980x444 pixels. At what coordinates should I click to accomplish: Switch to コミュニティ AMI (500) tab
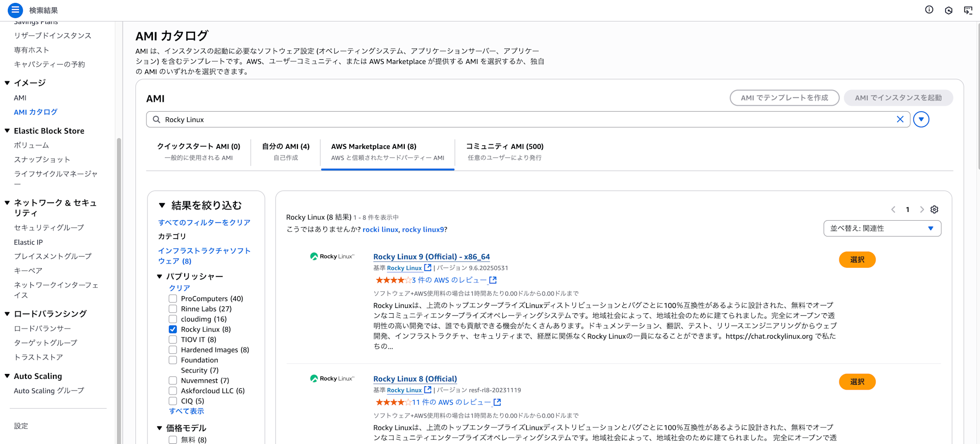click(x=505, y=152)
